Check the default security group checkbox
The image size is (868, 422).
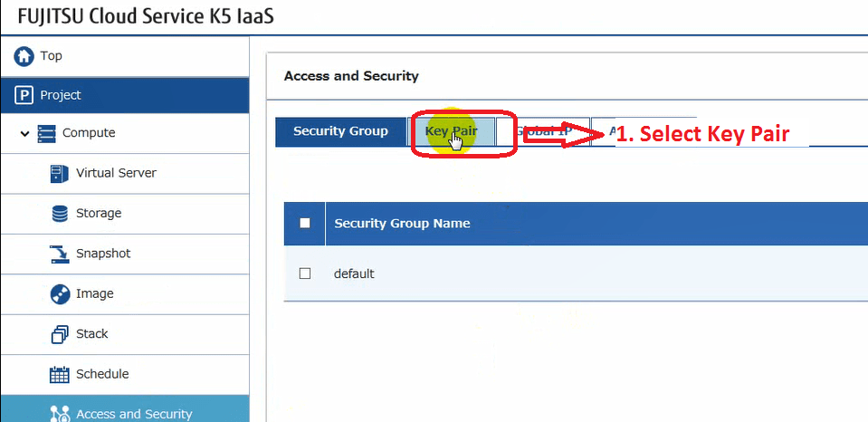[305, 273]
